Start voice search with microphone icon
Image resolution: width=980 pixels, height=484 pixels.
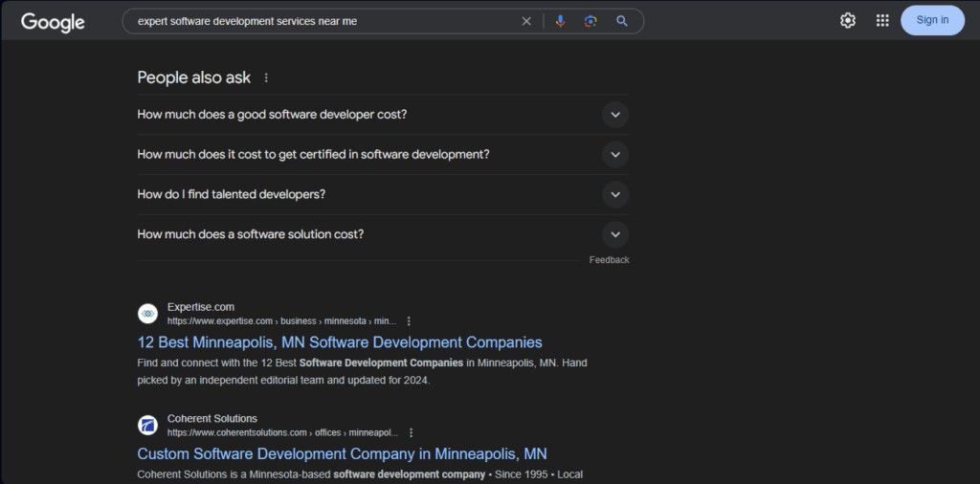(x=560, y=21)
